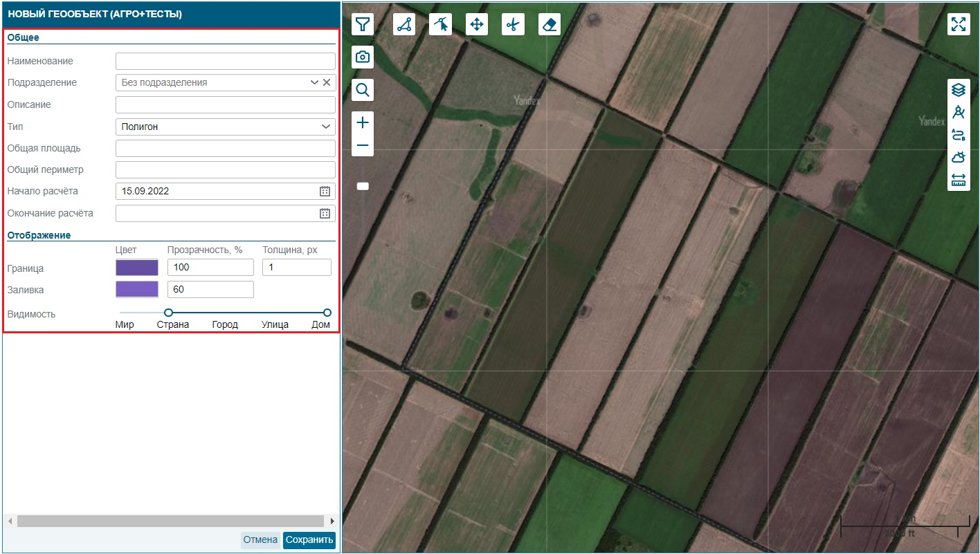
Task: Expand the Подразделение dropdown
Action: [x=314, y=82]
